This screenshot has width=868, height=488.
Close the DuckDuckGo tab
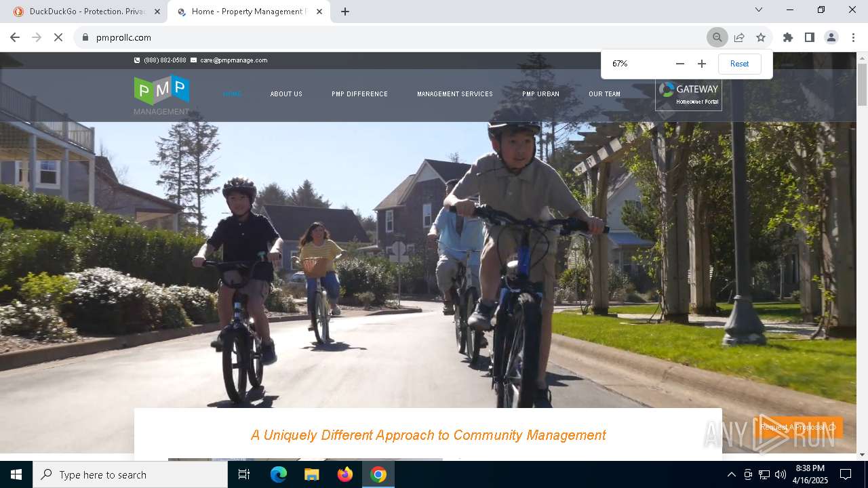157,12
